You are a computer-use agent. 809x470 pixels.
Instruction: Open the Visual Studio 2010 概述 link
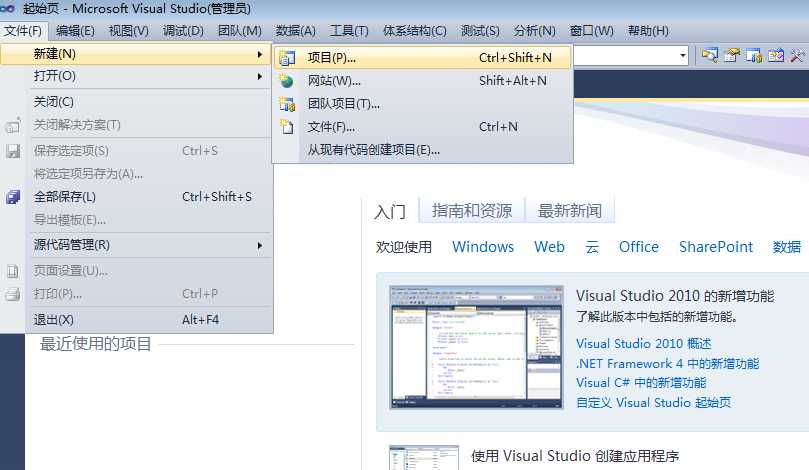click(643, 344)
